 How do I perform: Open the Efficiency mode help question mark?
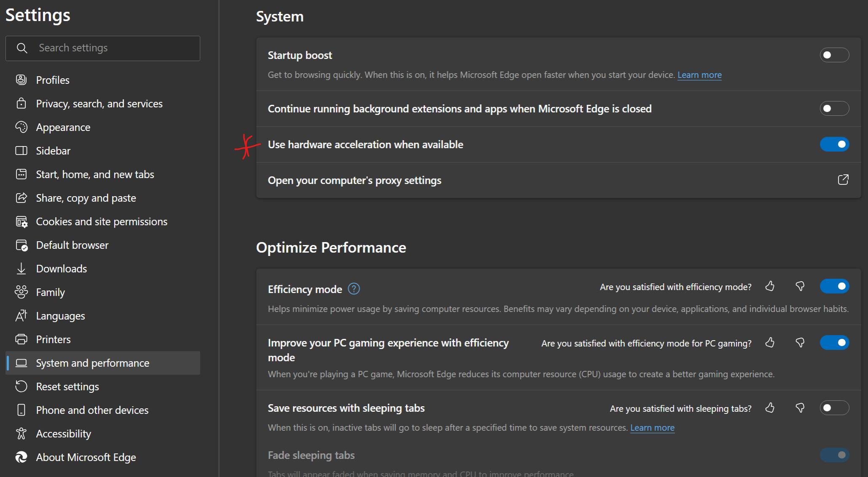(354, 288)
